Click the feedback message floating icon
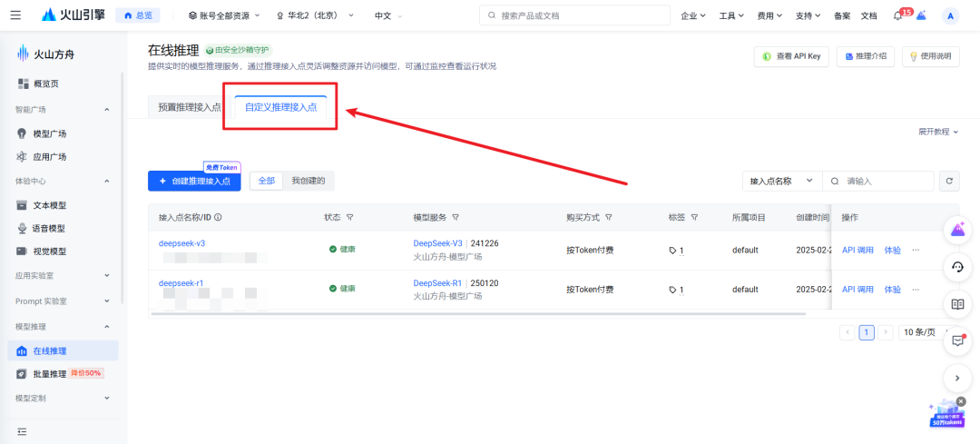 tap(957, 340)
